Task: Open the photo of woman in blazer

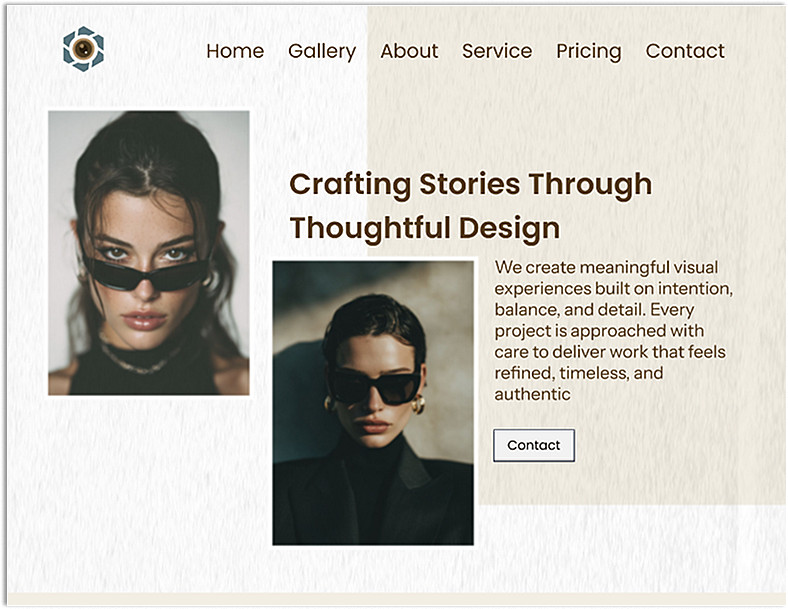Action: [373, 402]
